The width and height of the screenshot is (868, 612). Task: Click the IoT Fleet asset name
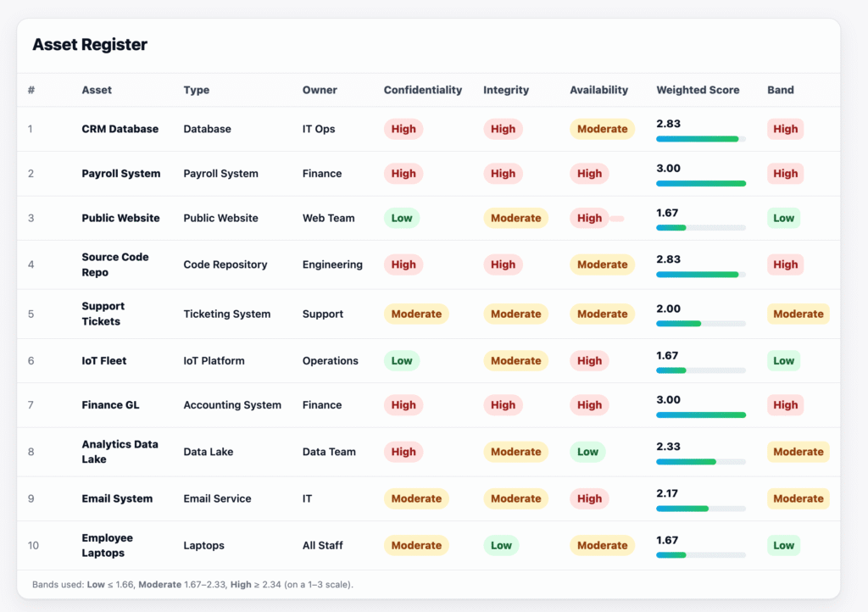click(104, 360)
